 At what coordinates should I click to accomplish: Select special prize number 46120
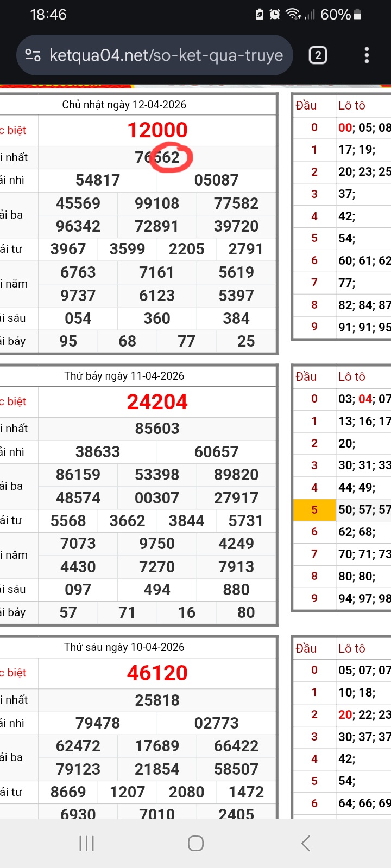click(x=157, y=673)
